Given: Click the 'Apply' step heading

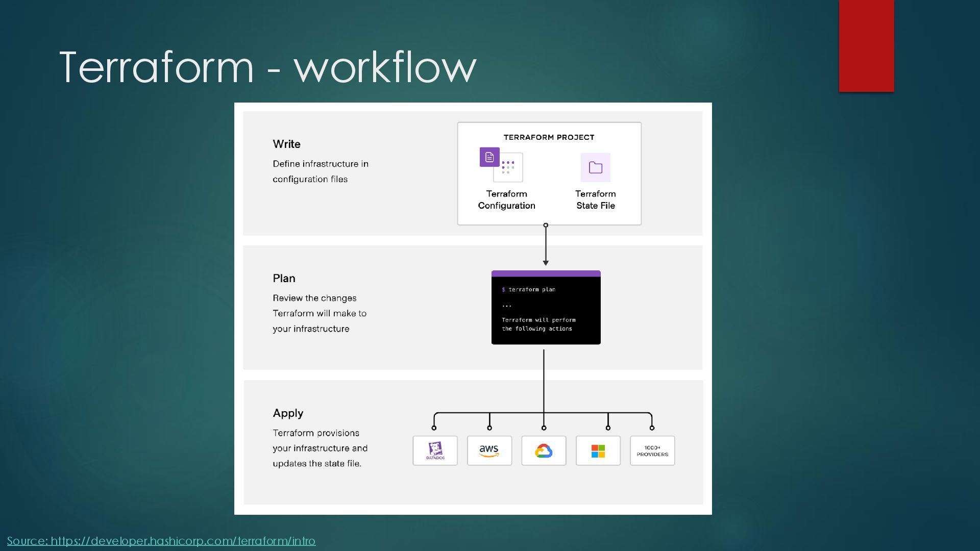Looking at the screenshot, I should 288,413.
